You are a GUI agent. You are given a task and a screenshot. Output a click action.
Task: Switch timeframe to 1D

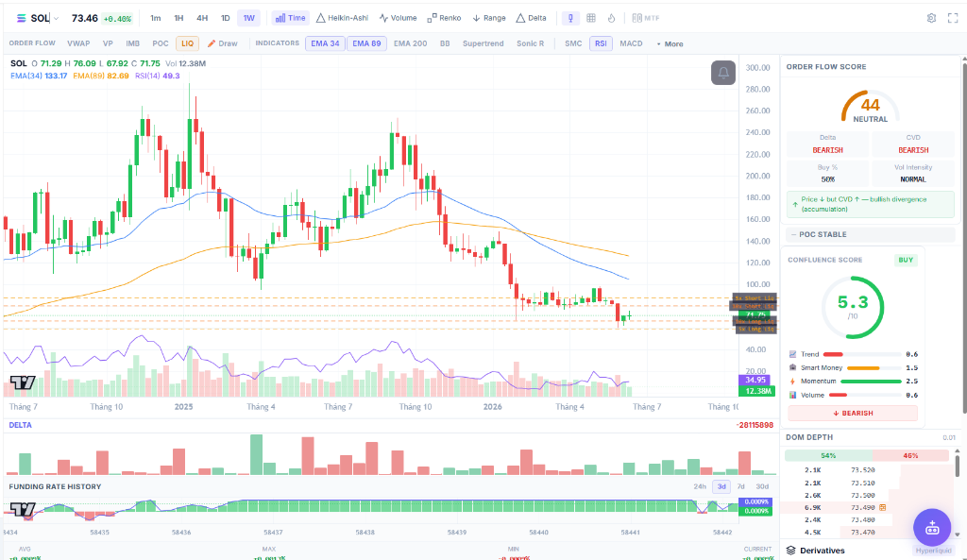pos(225,18)
